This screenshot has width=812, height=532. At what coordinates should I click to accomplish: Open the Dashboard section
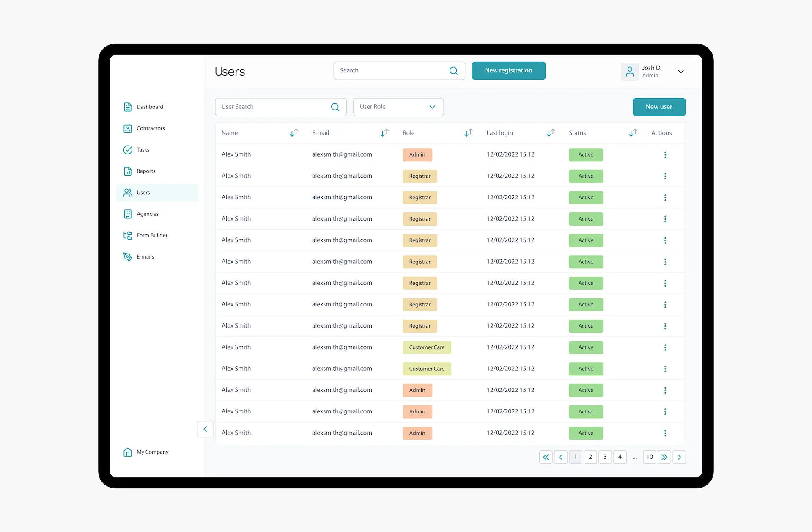click(128, 107)
